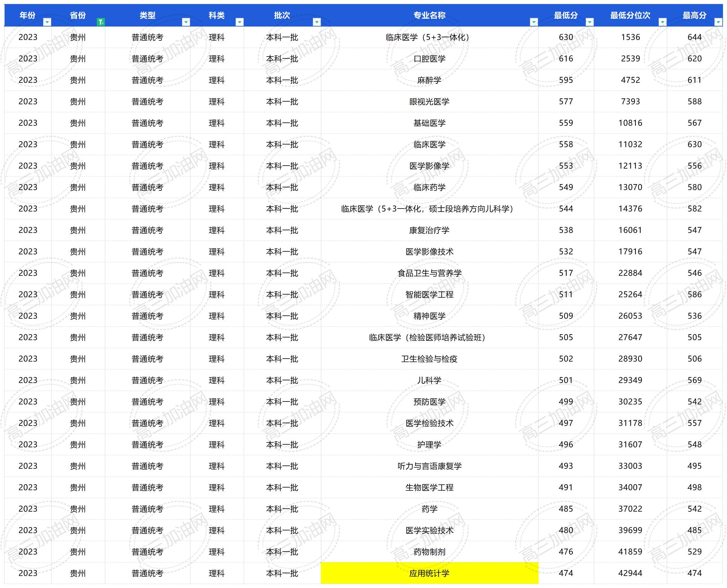The width and height of the screenshot is (727, 588).
Task: Click the rank value 10816
Action: pyautogui.click(x=630, y=123)
